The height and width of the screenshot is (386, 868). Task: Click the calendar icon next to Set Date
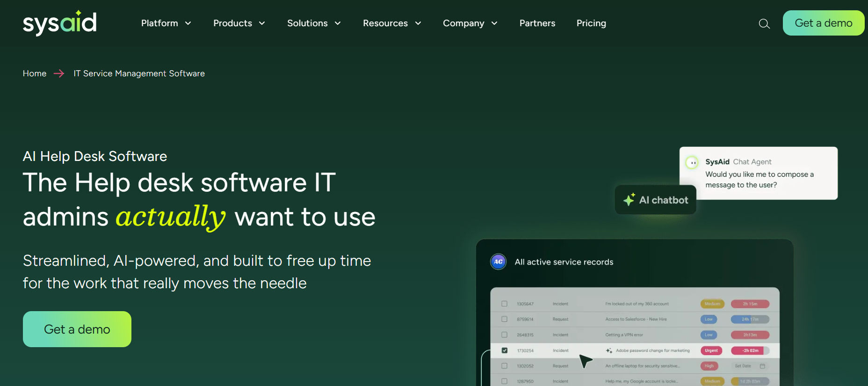[x=762, y=366]
